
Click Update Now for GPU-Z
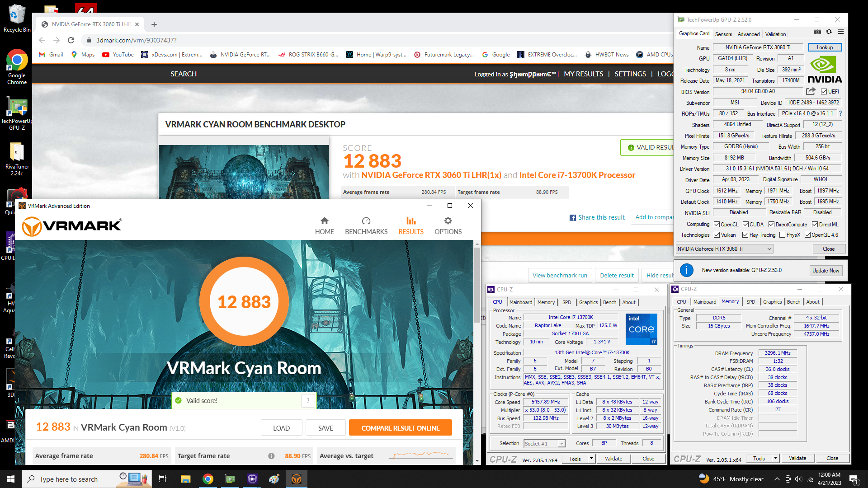[x=826, y=271]
